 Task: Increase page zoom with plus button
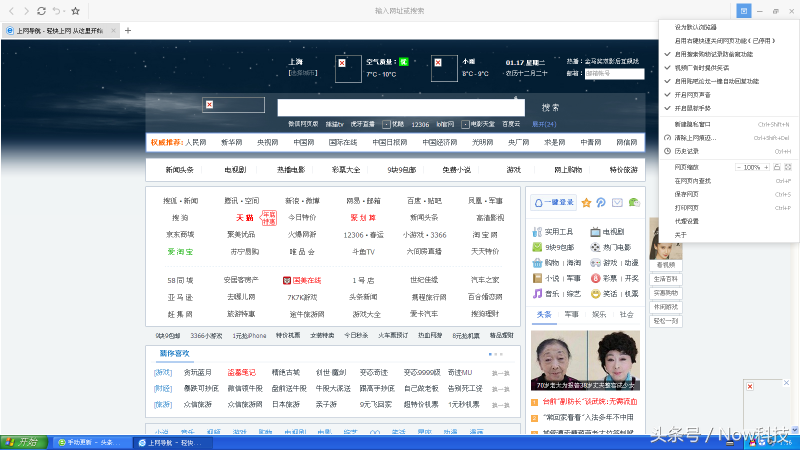[766, 167]
